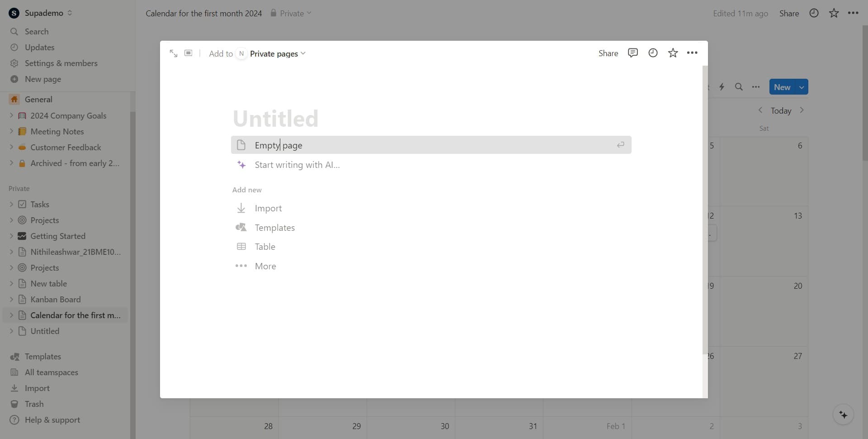Image resolution: width=868 pixels, height=439 pixels.
Task: Open Templates from the Add new list
Action: point(275,227)
